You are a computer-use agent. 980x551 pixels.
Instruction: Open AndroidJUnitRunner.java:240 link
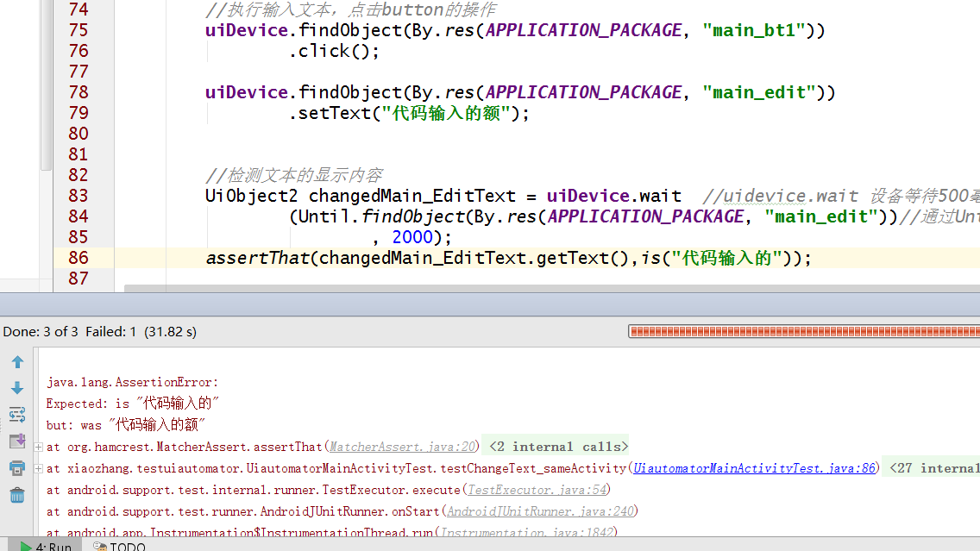click(540, 511)
